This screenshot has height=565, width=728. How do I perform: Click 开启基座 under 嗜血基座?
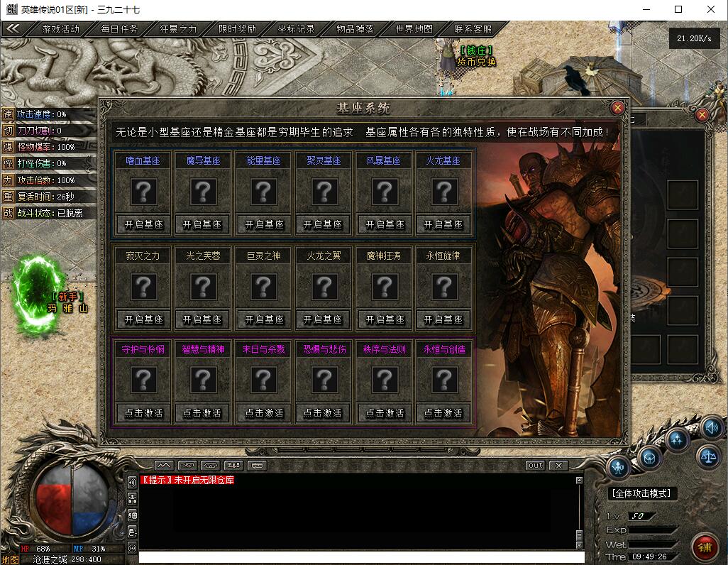click(x=143, y=224)
